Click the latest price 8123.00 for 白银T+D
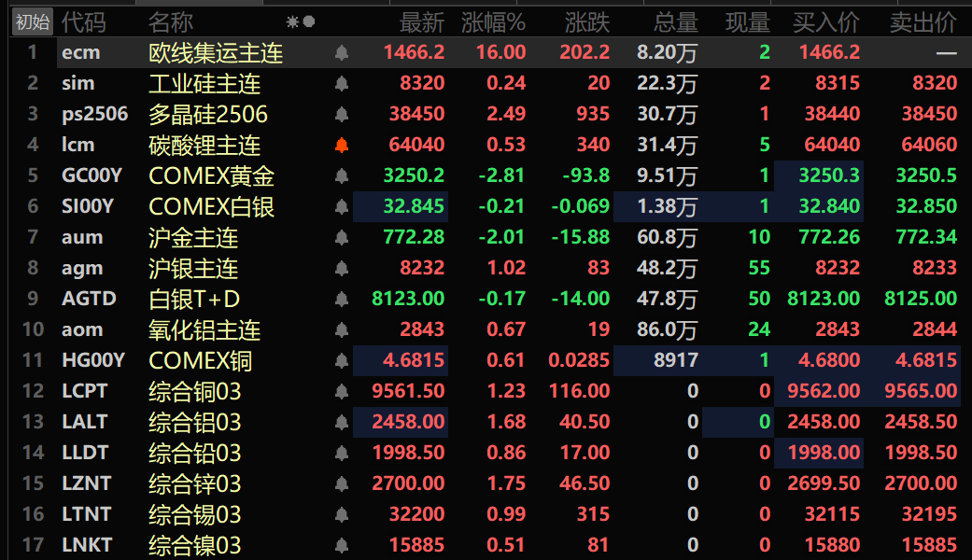 point(409,300)
